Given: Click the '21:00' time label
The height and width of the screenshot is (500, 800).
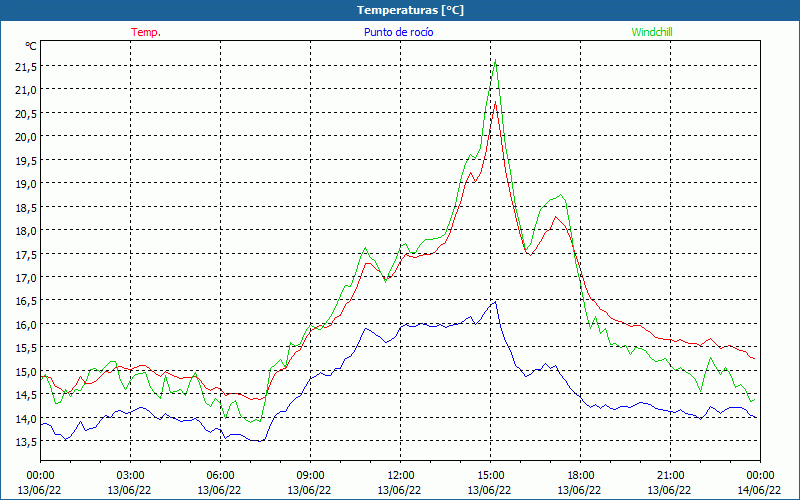Looking at the screenshot, I should pyautogui.click(x=670, y=476).
